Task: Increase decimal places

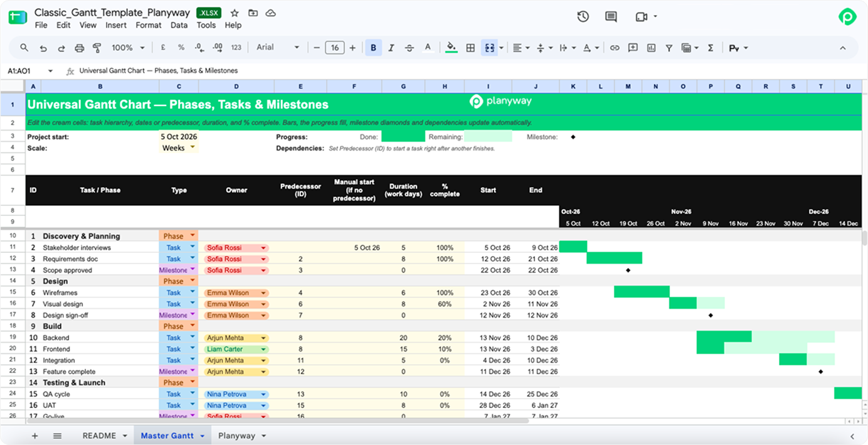Action: click(x=218, y=48)
